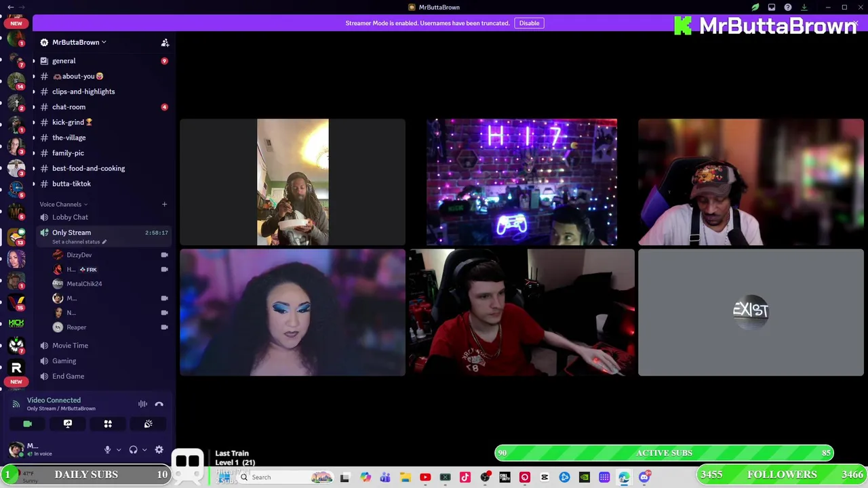The height and width of the screenshot is (488, 868).
Task: Open the soundboard button
Action: click(x=148, y=424)
